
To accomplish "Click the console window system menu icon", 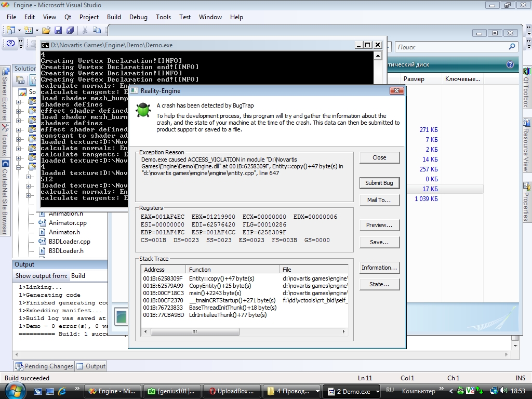I will coord(45,45).
